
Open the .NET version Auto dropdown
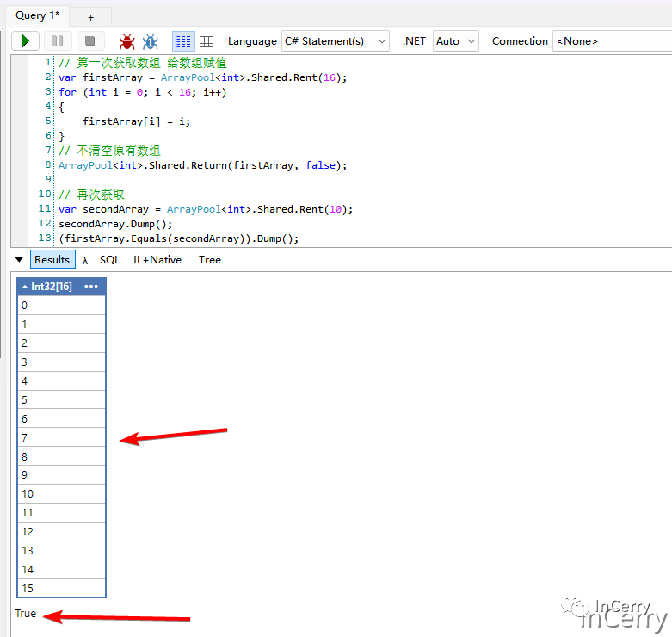click(x=456, y=41)
